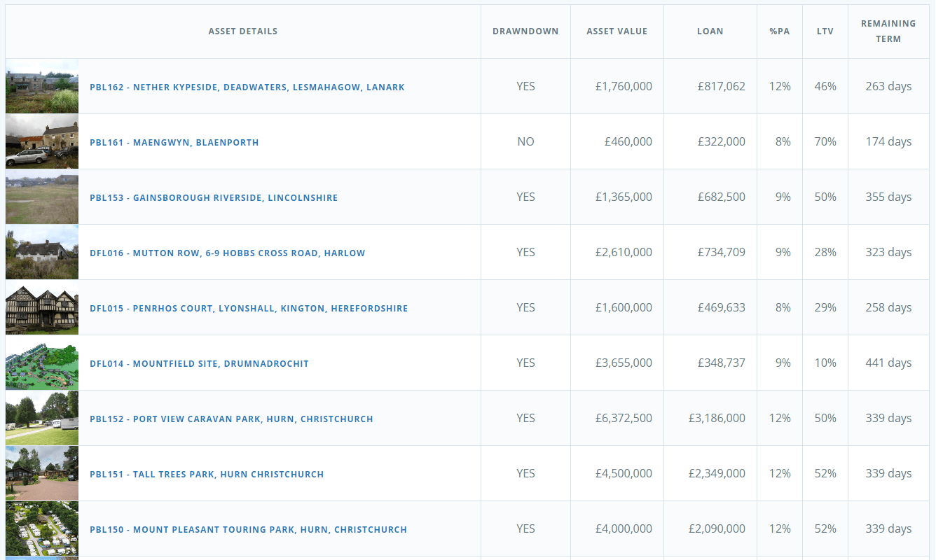The width and height of the screenshot is (936, 560).
Task: Click the Asset Value column header
Action: point(617,31)
